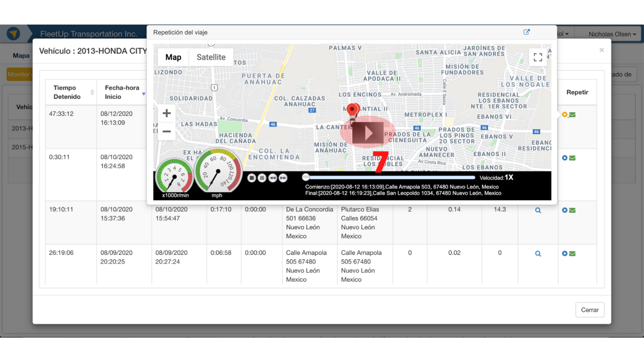Select the Map view tab
644x362 pixels.
(173, 57)
